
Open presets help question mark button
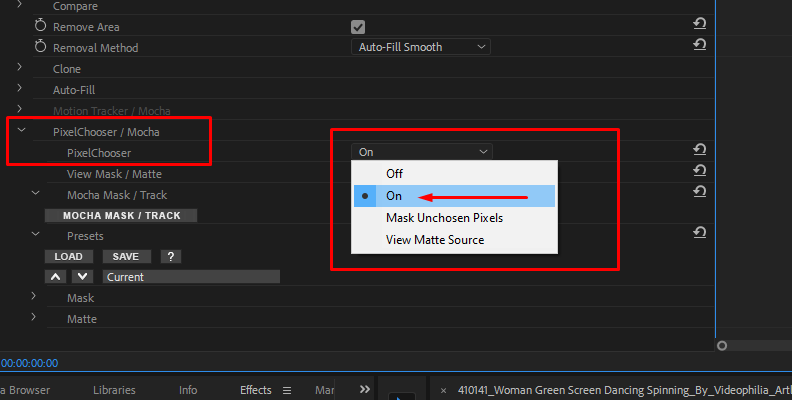[171, 257]
